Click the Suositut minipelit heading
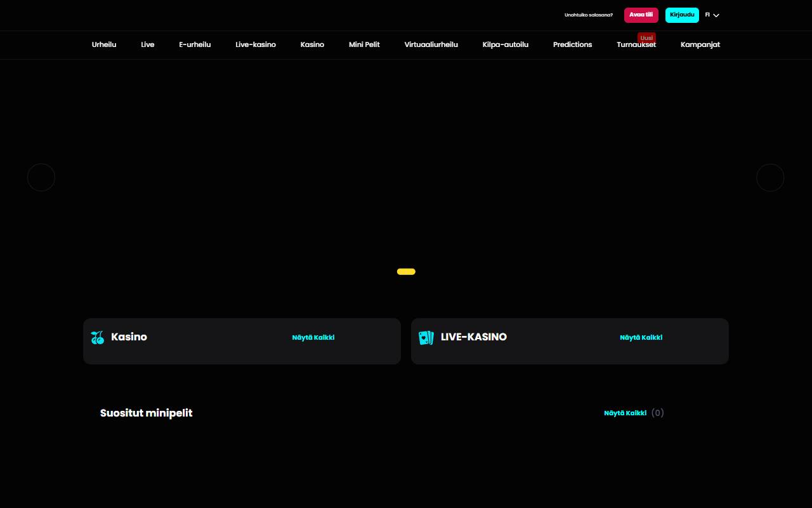This screenshot has width=812, height=508. tap(147, 413)
